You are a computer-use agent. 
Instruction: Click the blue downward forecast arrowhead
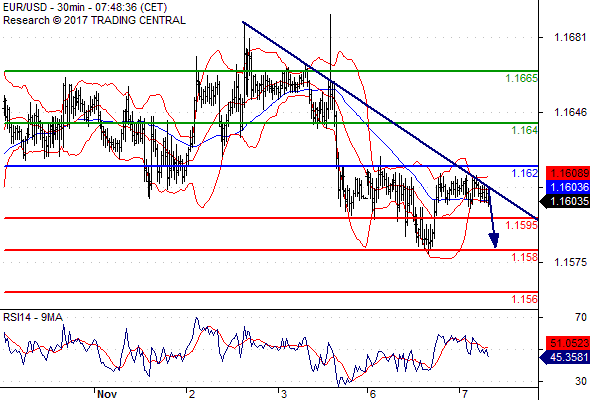[x=494, y=240]
